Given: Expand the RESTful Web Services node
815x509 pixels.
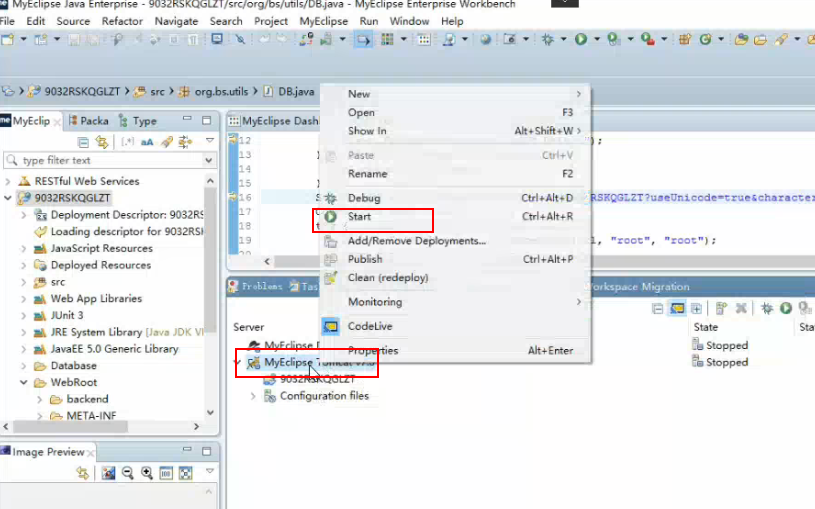Looking at the screenshot, I should coord(8,181).
